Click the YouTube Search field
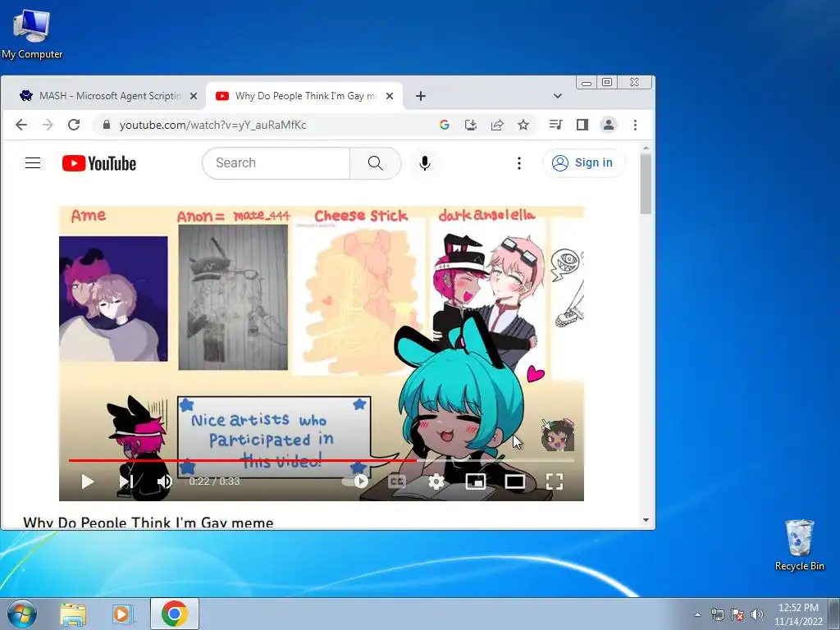This screenshot has width=840, height=630. [x=276, y=163]
